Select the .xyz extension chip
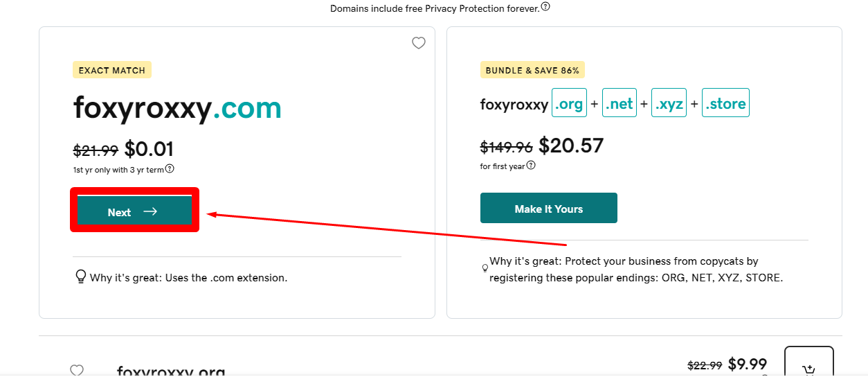Image resolution: width=868 pixels, height=386 pixels. 669,103
